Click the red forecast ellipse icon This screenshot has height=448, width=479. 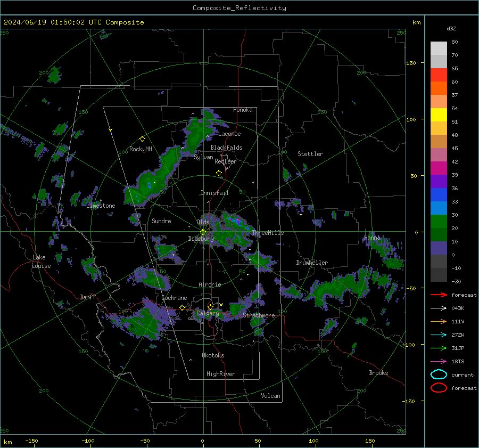point(439,388)
